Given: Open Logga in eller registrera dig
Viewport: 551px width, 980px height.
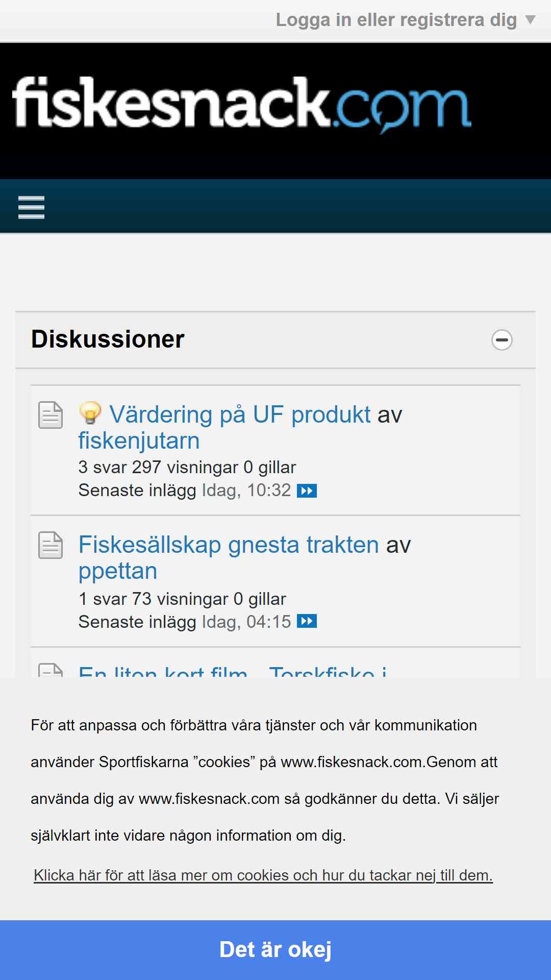Looking at the screenshot, I should point(396,20).
